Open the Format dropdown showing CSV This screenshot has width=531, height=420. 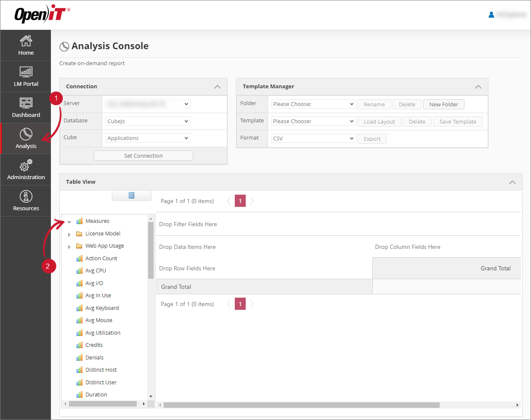click(313, 139)
